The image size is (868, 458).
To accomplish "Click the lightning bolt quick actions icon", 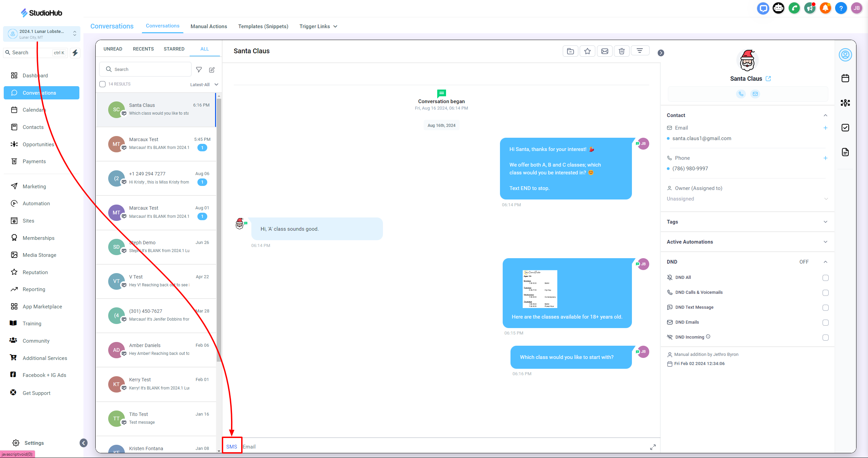I will click(75, 53).
